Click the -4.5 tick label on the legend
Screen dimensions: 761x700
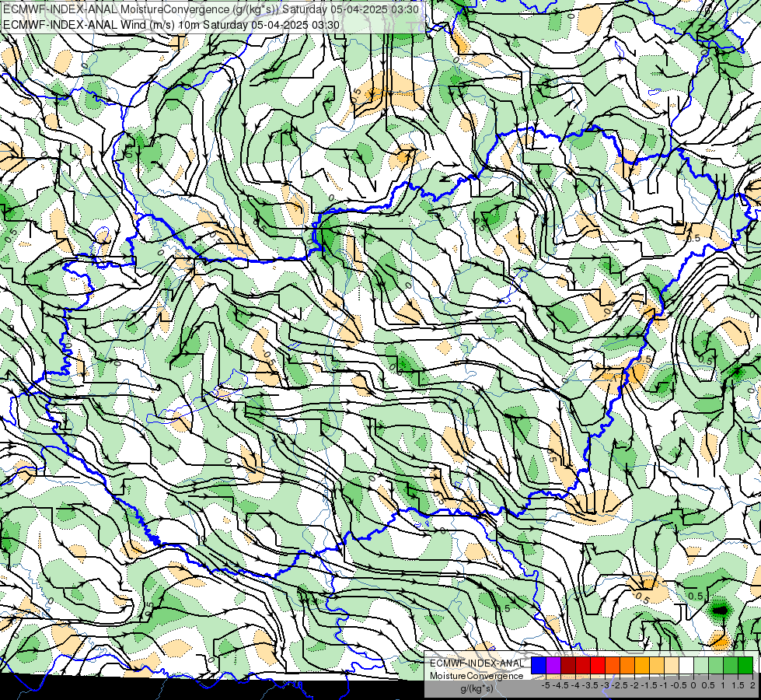[561, 685]
